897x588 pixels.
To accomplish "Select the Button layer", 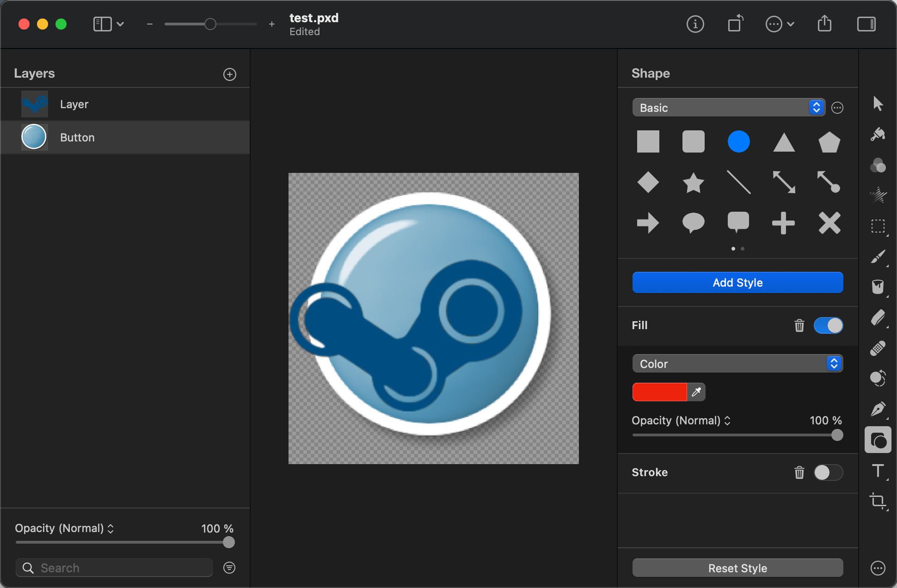I will point(125,137).
